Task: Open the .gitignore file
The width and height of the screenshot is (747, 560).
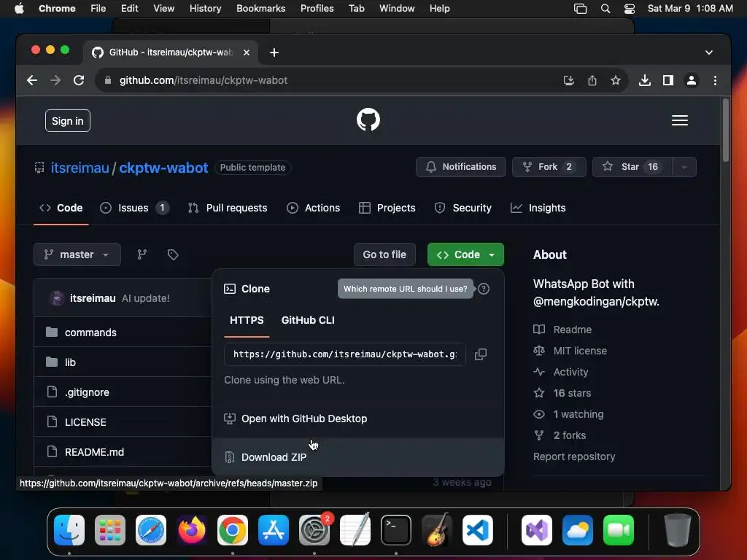Action: pos(88,392)
